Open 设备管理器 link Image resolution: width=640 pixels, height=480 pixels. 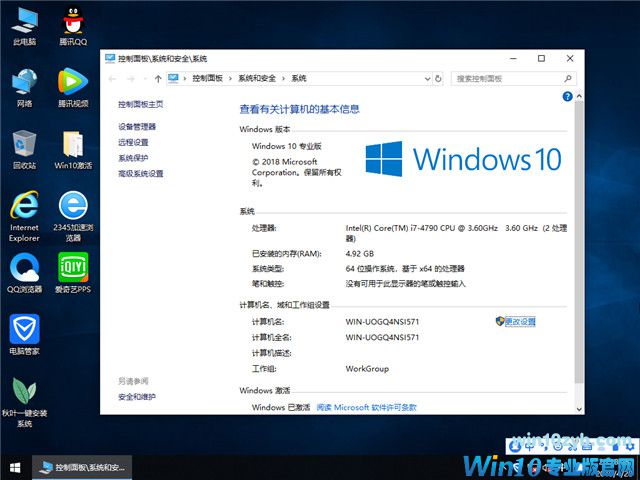[x=137, y=127]
